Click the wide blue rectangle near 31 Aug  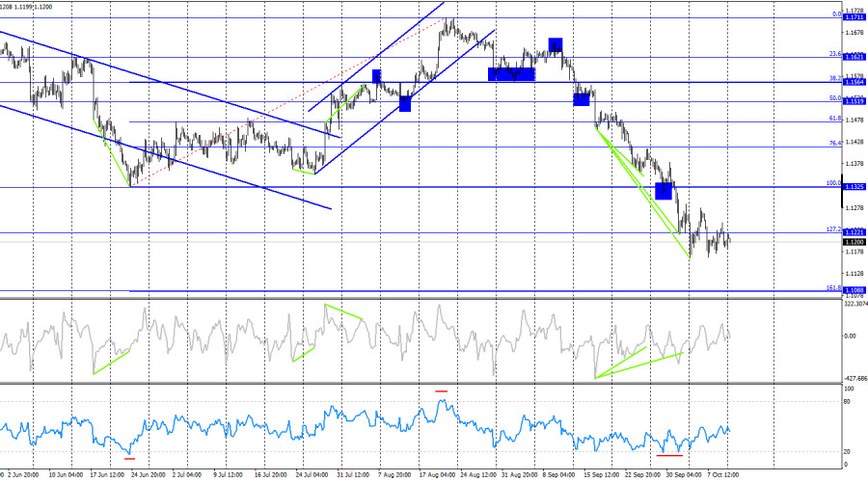[511, 74]
